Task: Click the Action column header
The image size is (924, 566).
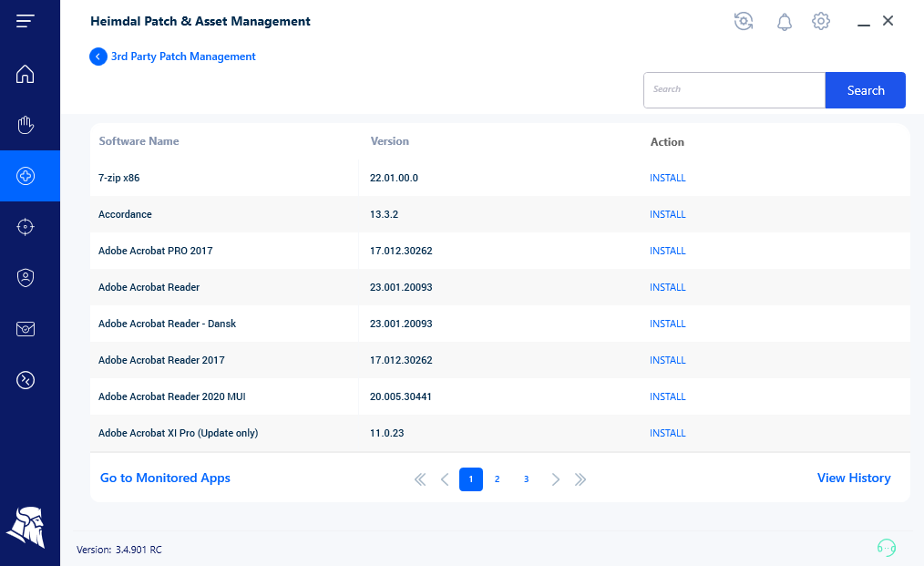Action: click(667, 142)
